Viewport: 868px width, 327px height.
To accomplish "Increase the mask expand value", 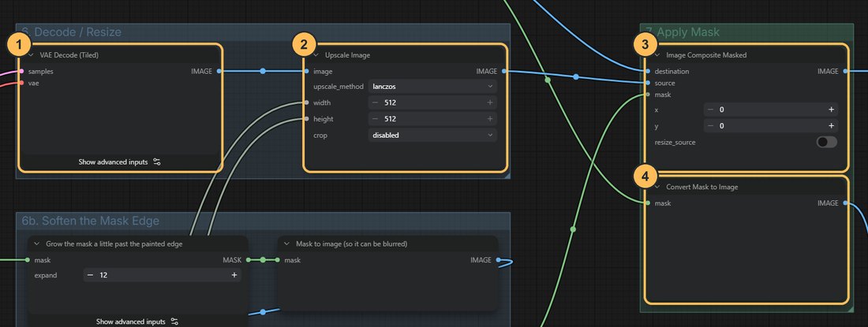I will [234, 275].
